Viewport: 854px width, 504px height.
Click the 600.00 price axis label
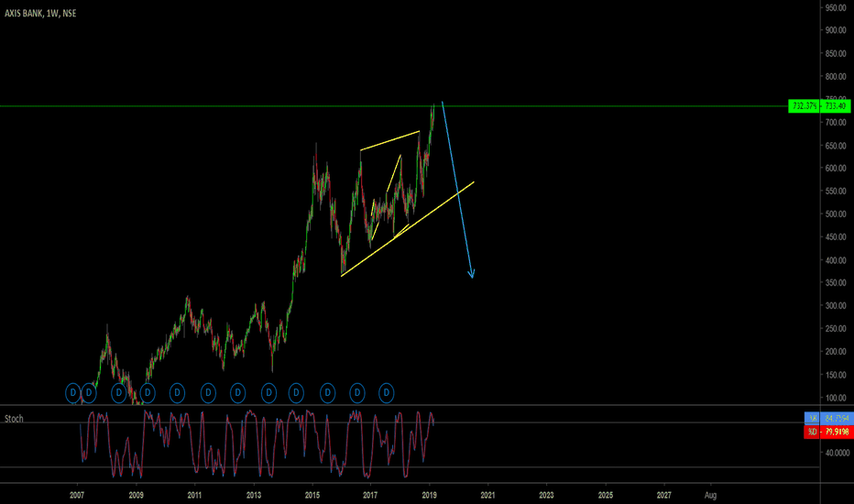(836, 169)
